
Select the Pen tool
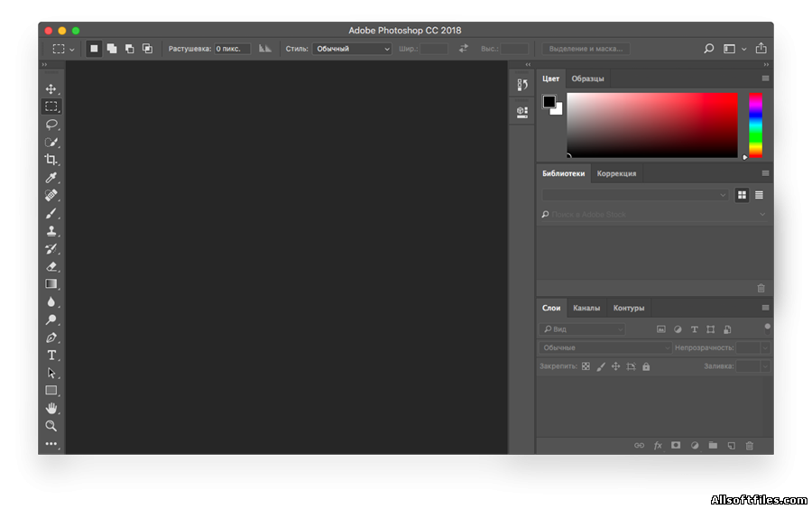51,338
